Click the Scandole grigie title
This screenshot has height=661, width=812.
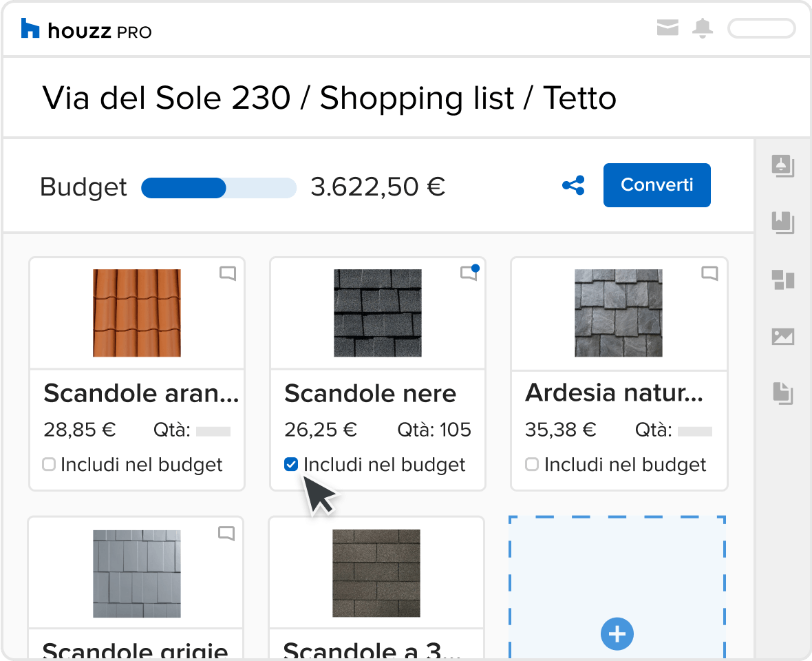click(135, 650)
